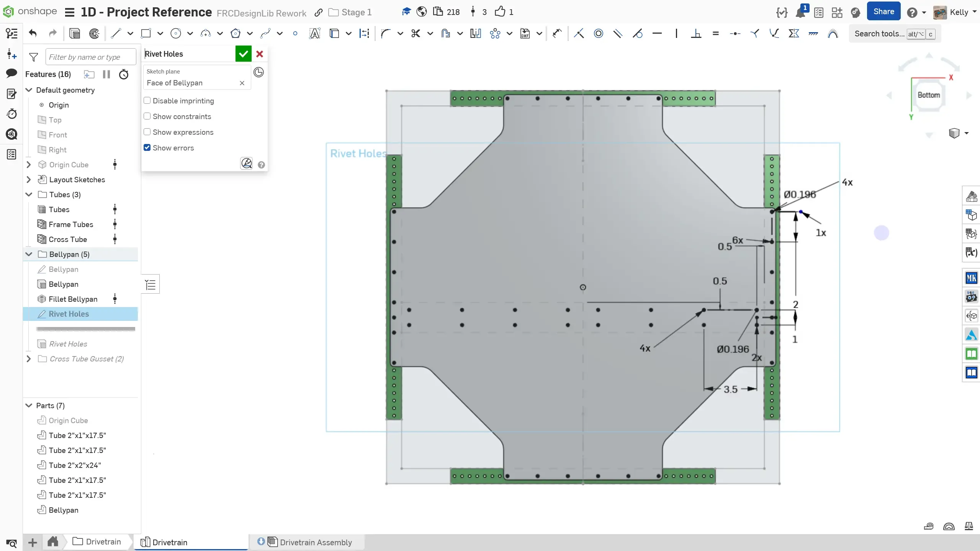Collapse the Bellypan folder
The image size is (980, 551).
(x=29, y=254)
